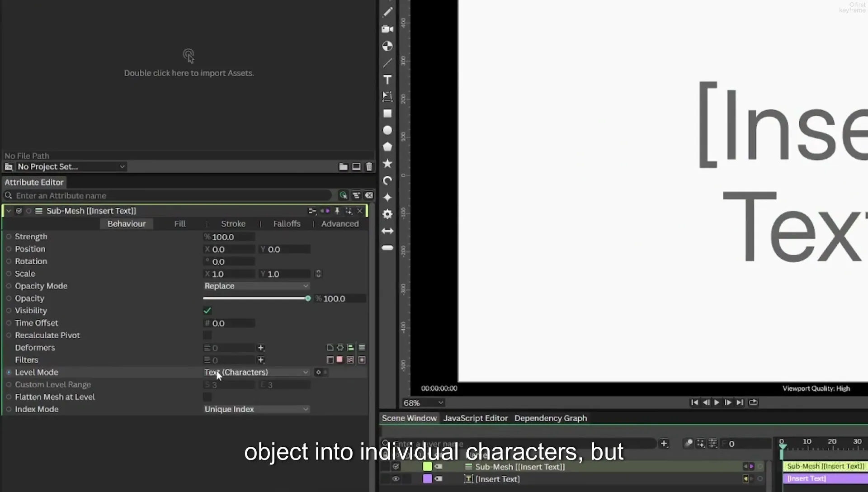Select the Camera tool
The height and width of the screenshot is (492, 868).
(x=387, y=29)
